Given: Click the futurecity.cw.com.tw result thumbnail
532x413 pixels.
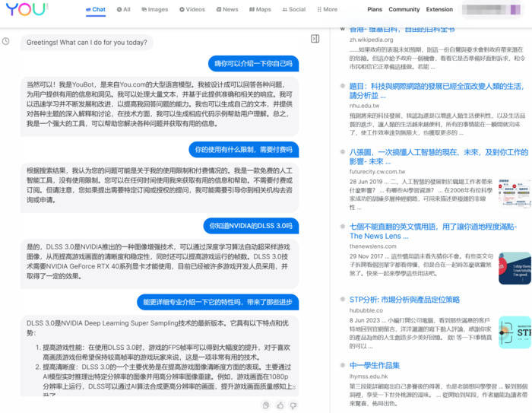Looking at the screenshot, I should pos(515,193).
